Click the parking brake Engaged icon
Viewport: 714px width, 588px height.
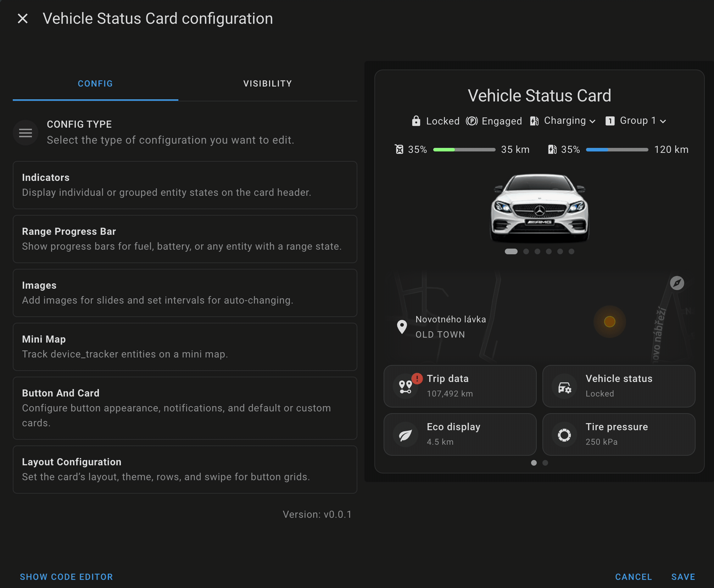tap(472, 121)
